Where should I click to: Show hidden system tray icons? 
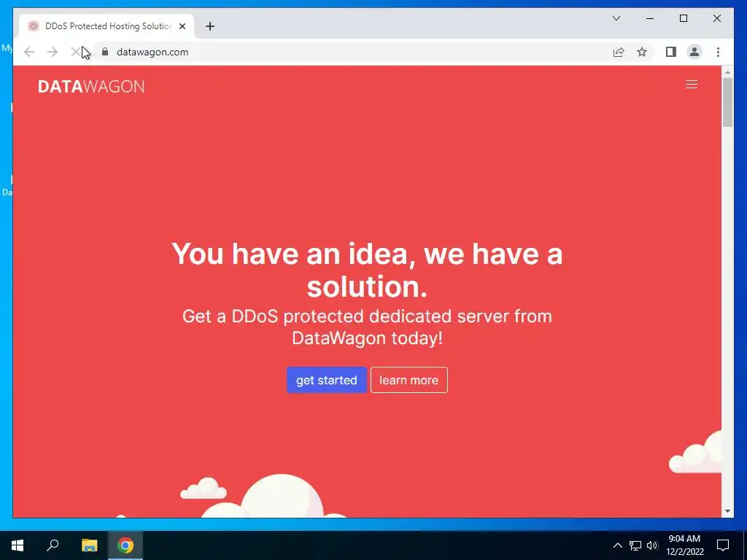[617, 545]
